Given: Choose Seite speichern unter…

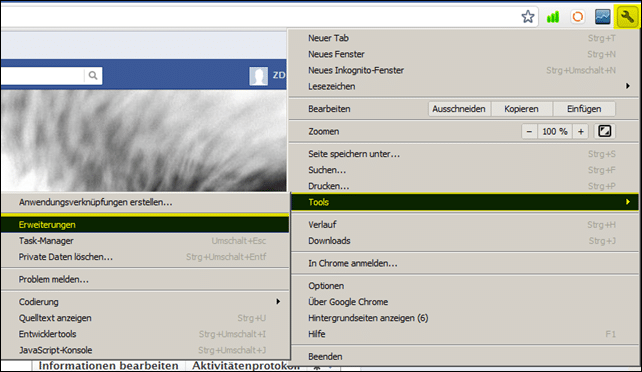Looking at the screenshot, I should (464, 154).
